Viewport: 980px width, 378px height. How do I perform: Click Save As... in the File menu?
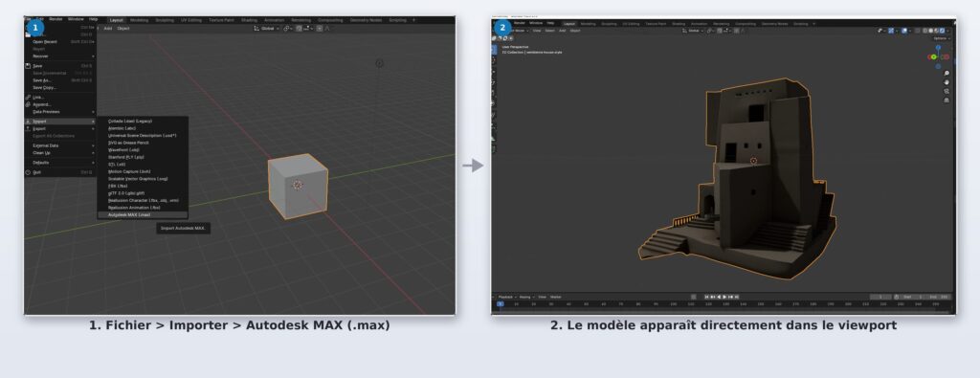click(60, 80)
